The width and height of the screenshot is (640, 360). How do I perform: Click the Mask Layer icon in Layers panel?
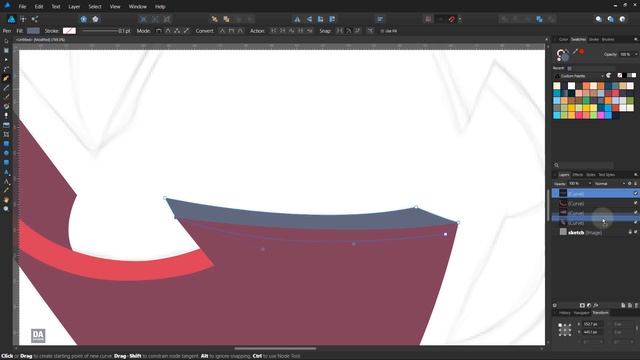point(582,305)
